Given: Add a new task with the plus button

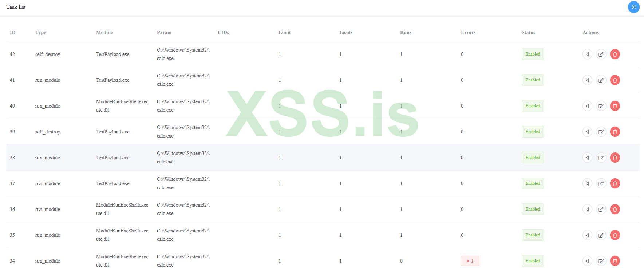Looking at the screenshot, I should 633,7.
